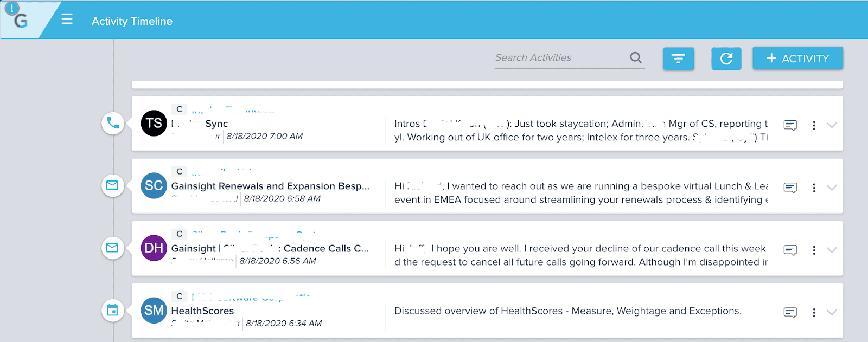Open the hamburger navigation menu
The height and width of the screenshot is (342, 868).
[67, 20]
